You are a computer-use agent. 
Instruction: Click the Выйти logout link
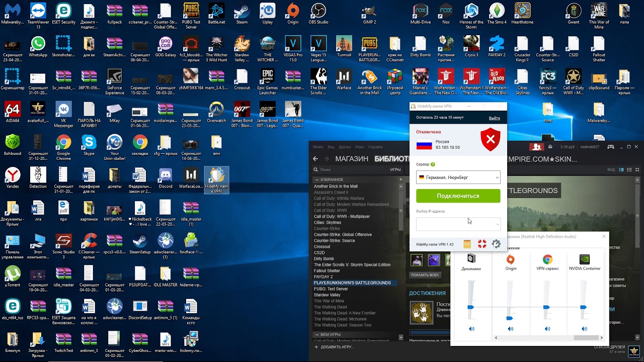point(495,118)
